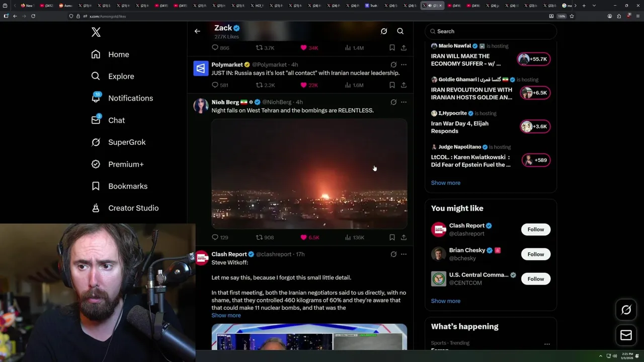The height and width of the screenshot is (362, 644).
Task: Bookmark the top post with 866 replies
Action: point(392,48)
